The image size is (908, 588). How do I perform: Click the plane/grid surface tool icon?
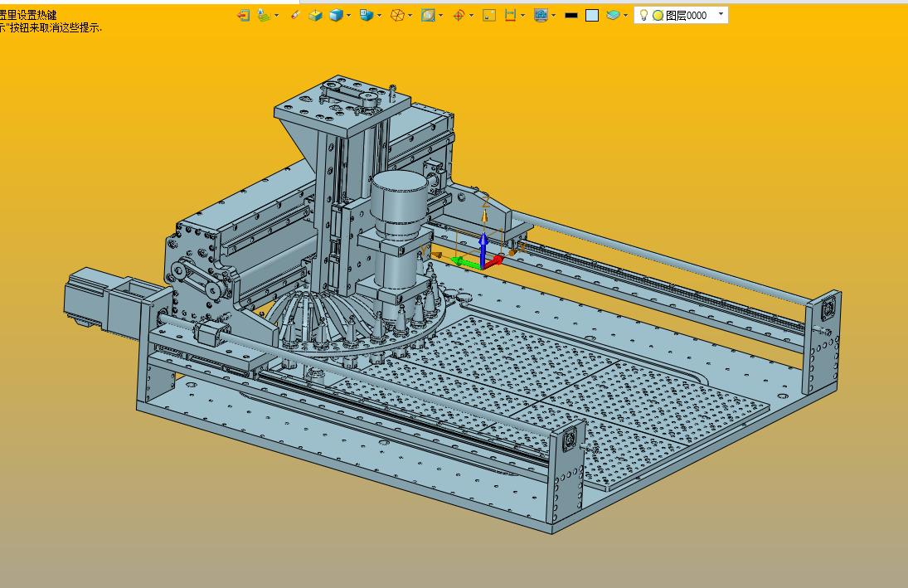tap(264, 16)
